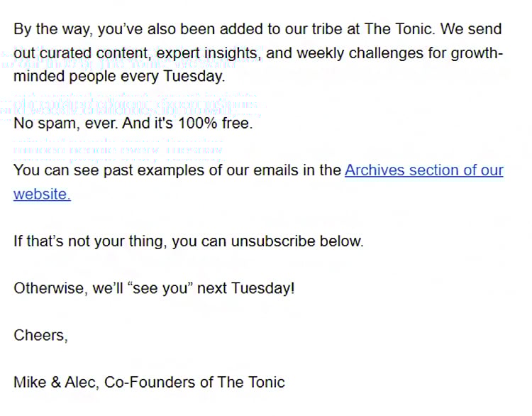Click "Co-Founders of The Tonic" in signature
The width and height of the screenshot is (532, 416).
pos(194,383)
